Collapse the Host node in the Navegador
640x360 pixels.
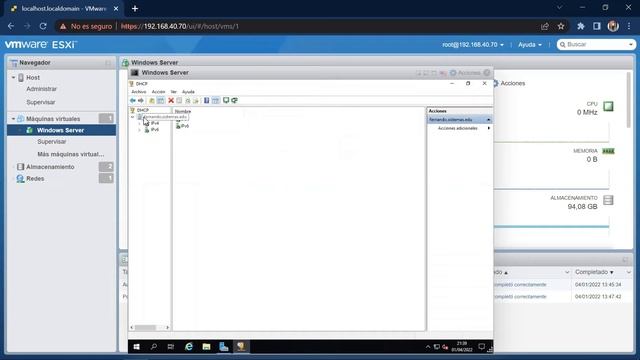pyautogui.click(x=13, y=77)
